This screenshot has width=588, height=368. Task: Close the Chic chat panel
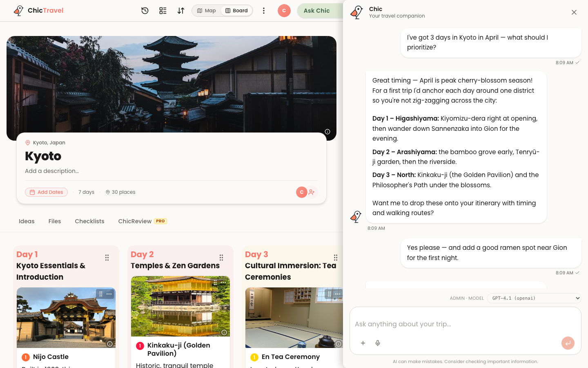click(574, 12)
